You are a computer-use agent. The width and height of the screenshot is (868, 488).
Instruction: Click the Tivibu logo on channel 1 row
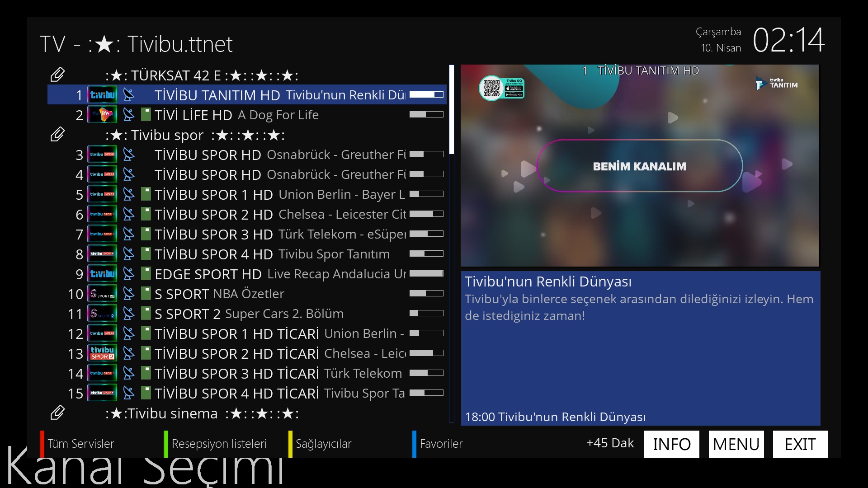[102, 95]
